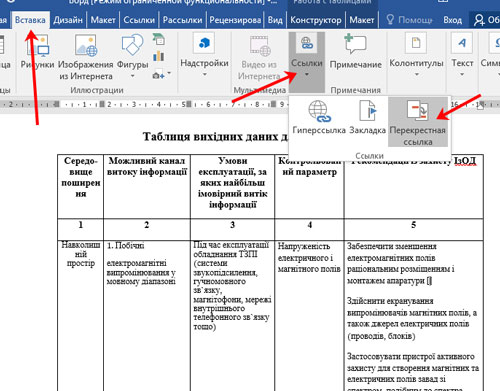
Task: Expand the Надстройки dropdown arrow
Action: click(x=204, y=74)
